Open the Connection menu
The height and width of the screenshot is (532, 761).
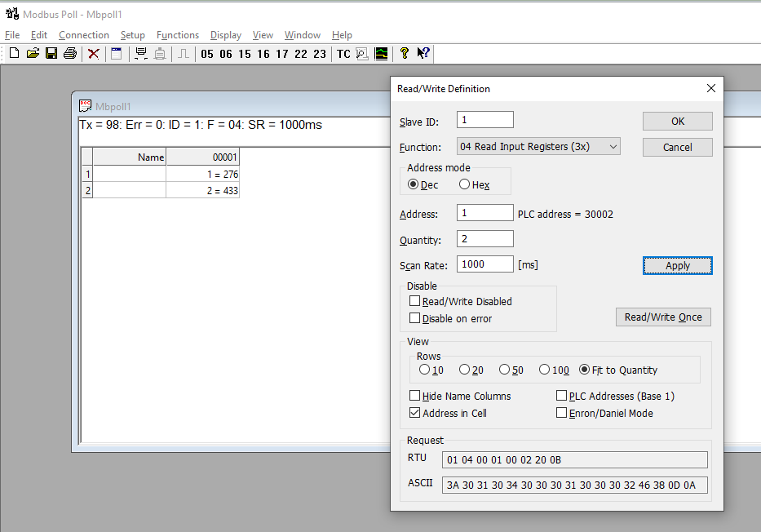[84, 35]
